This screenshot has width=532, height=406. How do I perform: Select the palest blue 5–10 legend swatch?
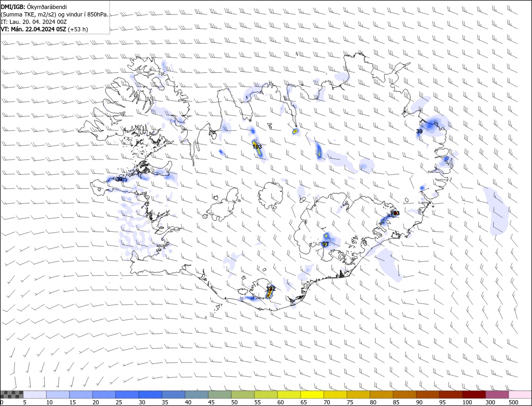35,394
